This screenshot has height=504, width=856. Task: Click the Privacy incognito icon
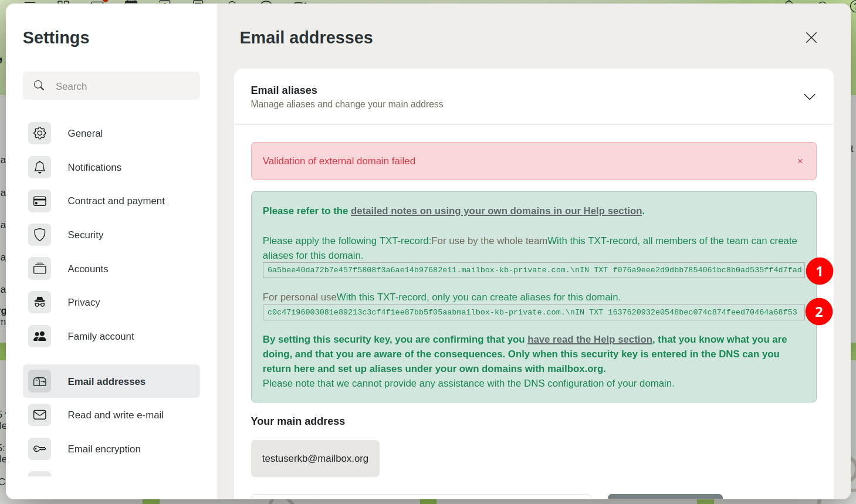[40, 302]
